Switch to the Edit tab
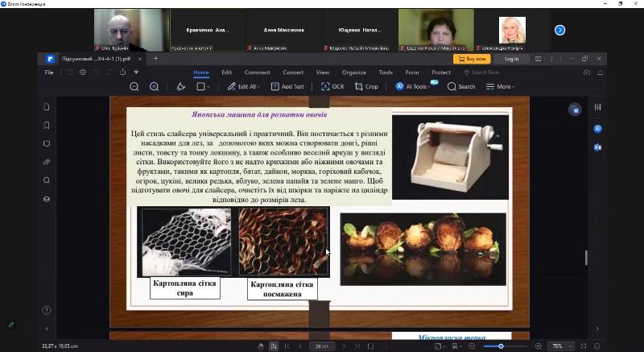Image resolution: width=644 pixels, height=352 pixels. tap(227, 72)
